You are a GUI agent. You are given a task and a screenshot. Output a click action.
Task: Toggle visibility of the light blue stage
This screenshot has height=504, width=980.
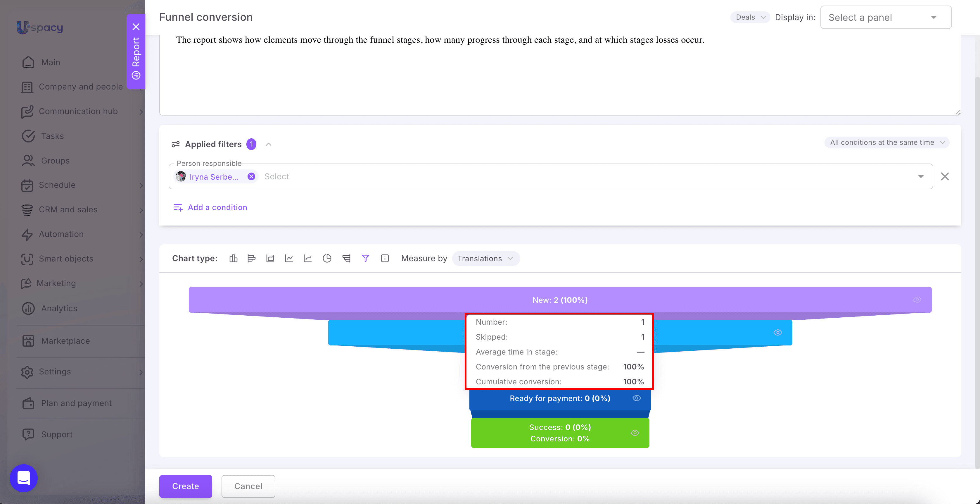pyautogui.click(x=778, y=332)
